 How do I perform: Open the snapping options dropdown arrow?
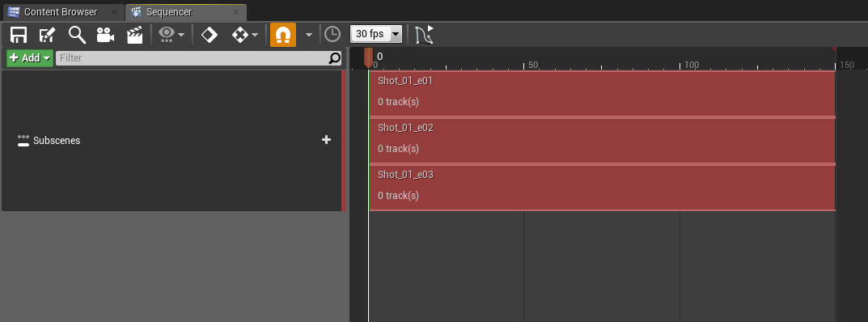(x=309, y=35)
